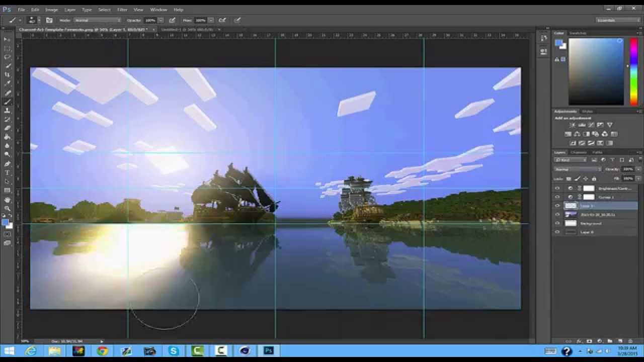Viewport: 644px width, 362px height.
Task: Select the Pen tool
Action: click(7, 164)
